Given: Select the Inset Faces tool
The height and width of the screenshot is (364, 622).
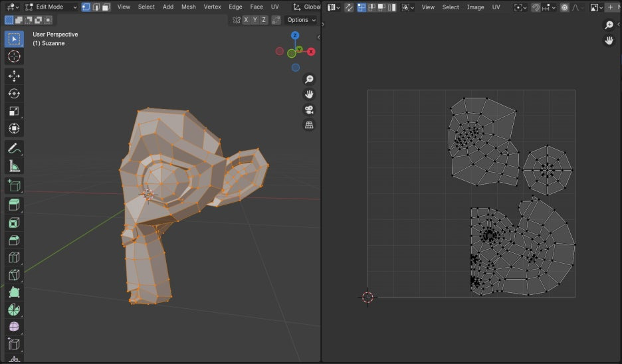Looking at the screenshot, I should pos(14,223).
